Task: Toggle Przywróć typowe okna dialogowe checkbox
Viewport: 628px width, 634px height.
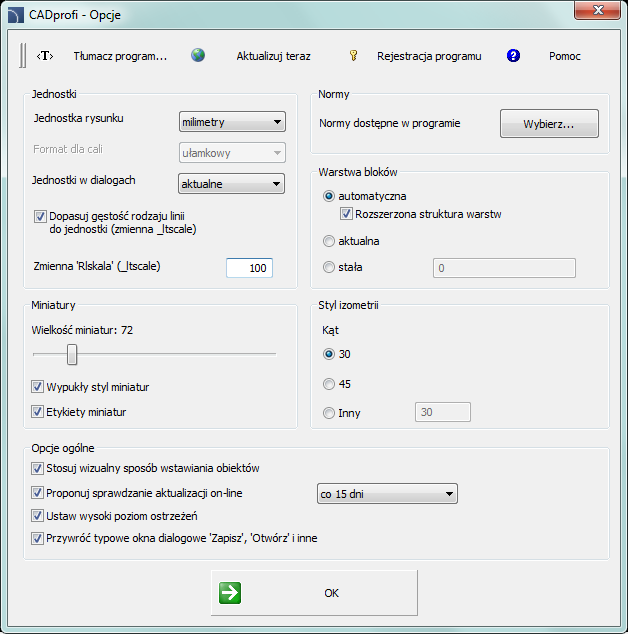Action: [x=37, y=538]
